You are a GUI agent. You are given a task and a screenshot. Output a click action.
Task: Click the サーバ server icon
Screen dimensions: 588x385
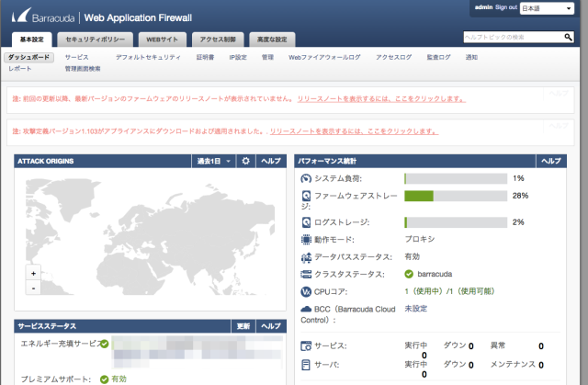(306, 365)
